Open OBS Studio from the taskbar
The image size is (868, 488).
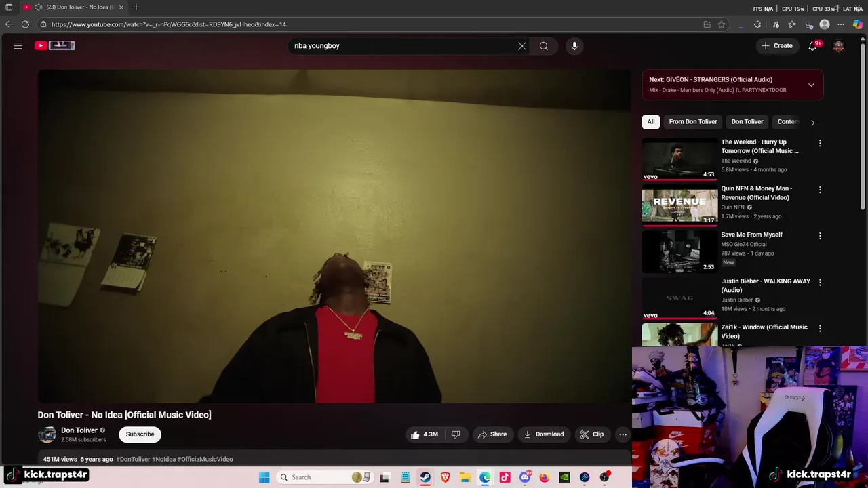tap(604, 477)
